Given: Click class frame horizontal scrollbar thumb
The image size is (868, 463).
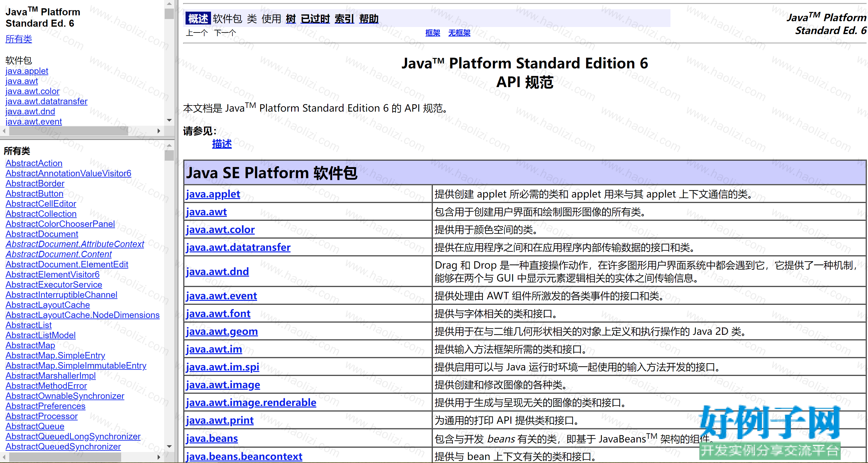Looking at the screenshot, I should (x=65, y=457).
